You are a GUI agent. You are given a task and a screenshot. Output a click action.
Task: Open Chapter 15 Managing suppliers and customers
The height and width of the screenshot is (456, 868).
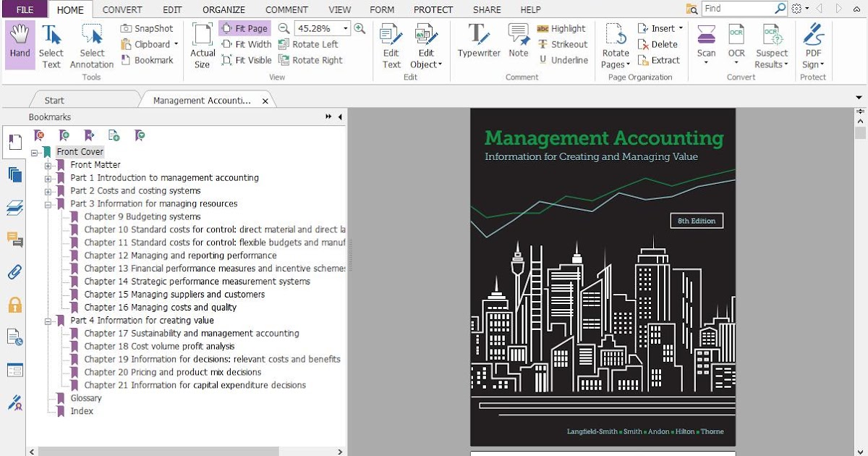click(174, 295)
